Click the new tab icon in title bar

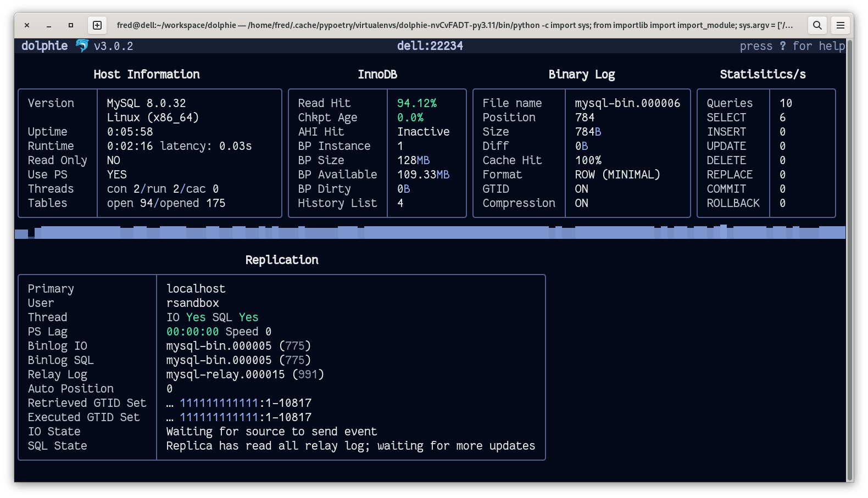pos(97,25)
